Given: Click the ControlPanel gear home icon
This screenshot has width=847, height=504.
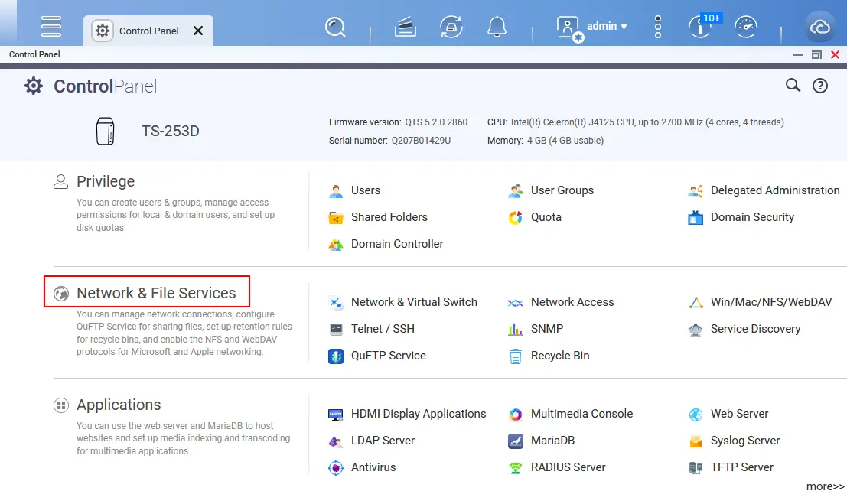Looking at the screenshot, I should click(34, 86).
